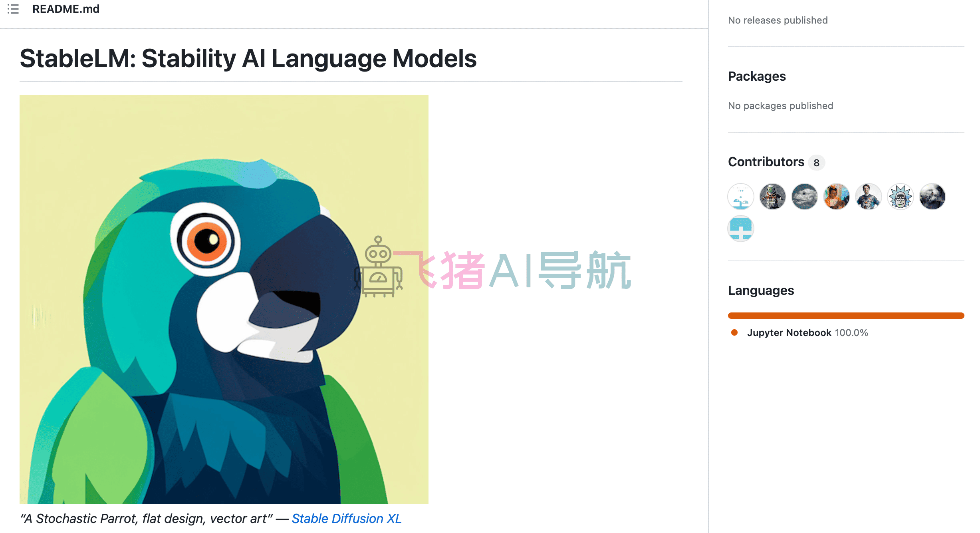
Task: Open the README outline list icon
Action: (13, 9)
